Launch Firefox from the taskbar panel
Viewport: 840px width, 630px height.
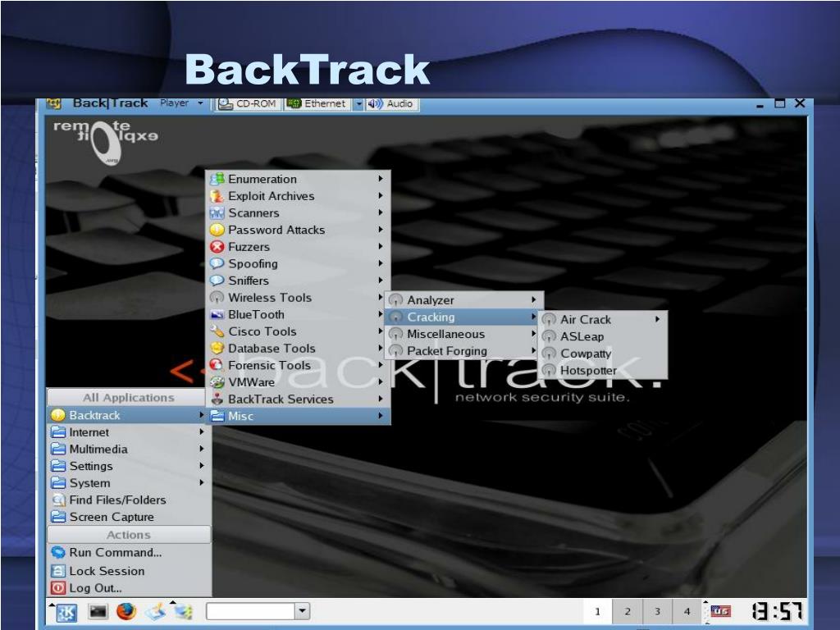[x=126, y=611]
